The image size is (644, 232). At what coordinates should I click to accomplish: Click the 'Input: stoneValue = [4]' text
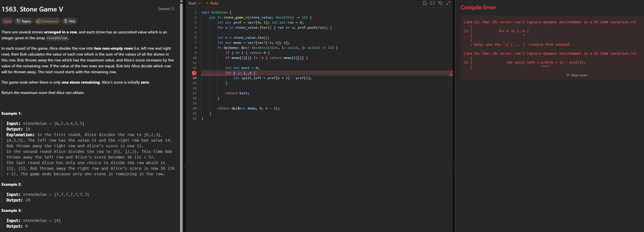[33, 220]
